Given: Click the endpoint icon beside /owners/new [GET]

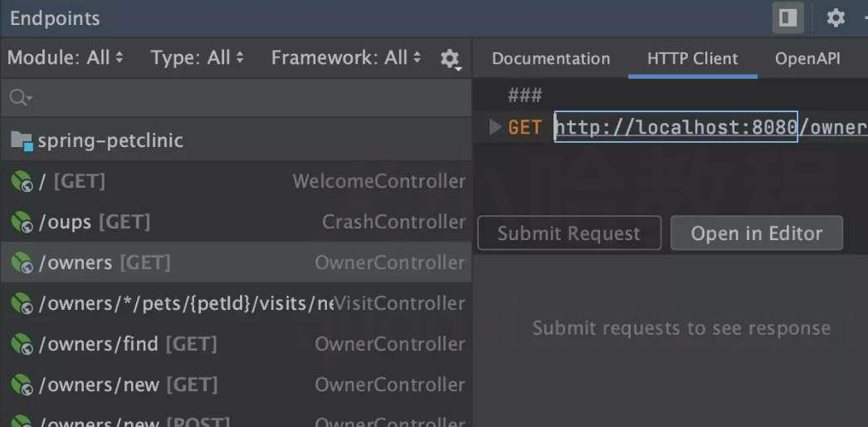Looking at the screenshot, I should pyautogui.click(x=22, y=385).
